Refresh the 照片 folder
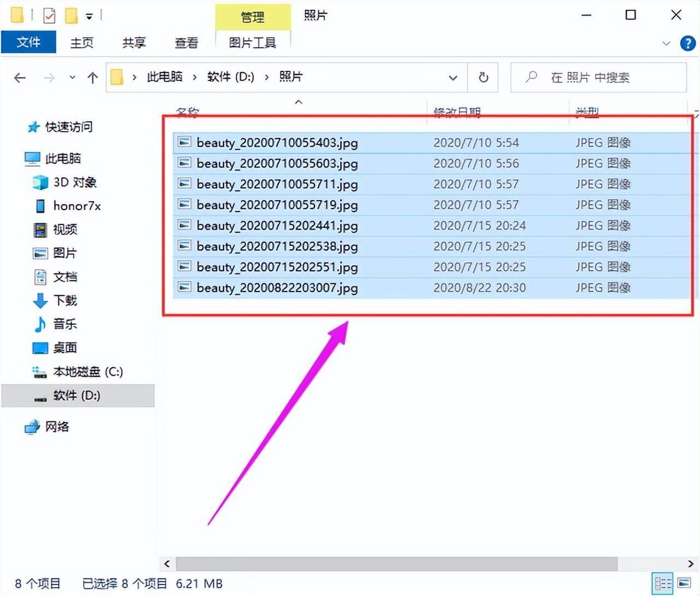 click(483, 78)
